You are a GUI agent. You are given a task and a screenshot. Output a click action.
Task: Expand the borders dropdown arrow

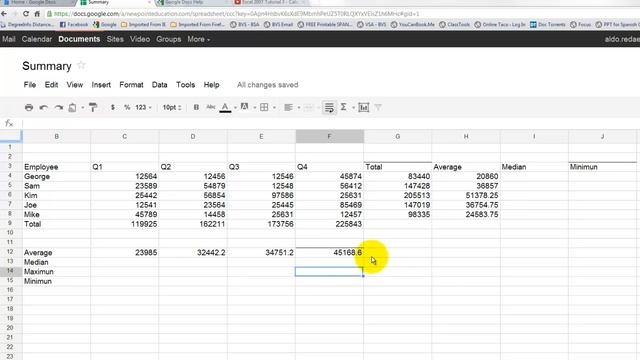pos(274,108)
